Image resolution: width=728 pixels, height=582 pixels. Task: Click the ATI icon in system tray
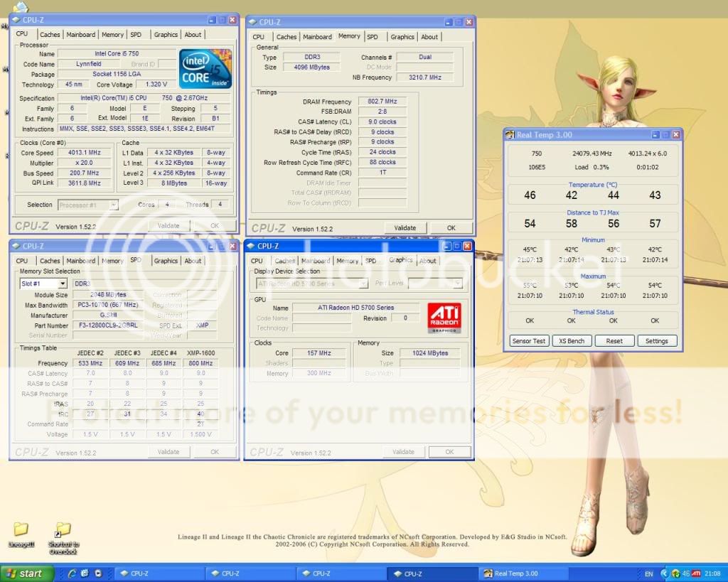(x=697, y=573)
